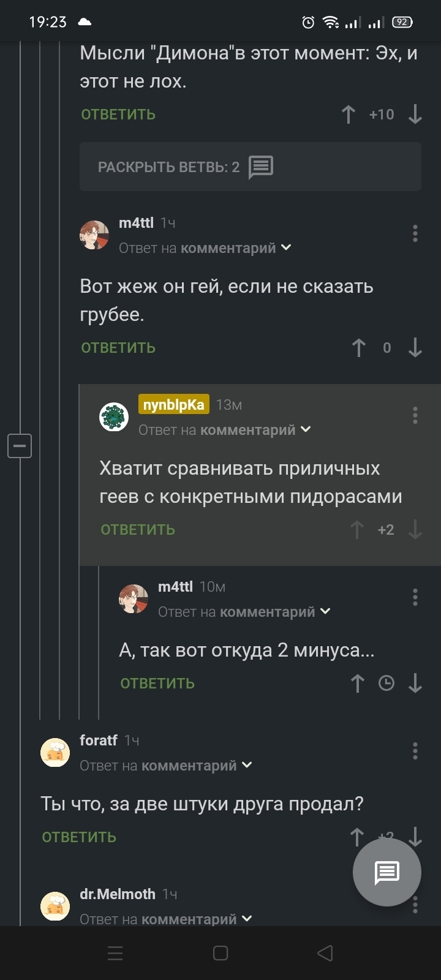Downvote m4ttl's 10-minute-old reply
441x980 pixels.
pyautogui.click(x=415, y=683)
